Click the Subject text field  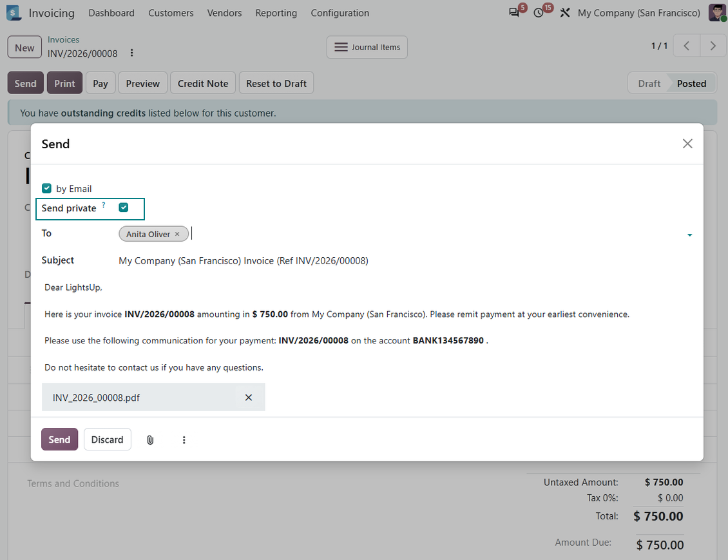point(404,260)
